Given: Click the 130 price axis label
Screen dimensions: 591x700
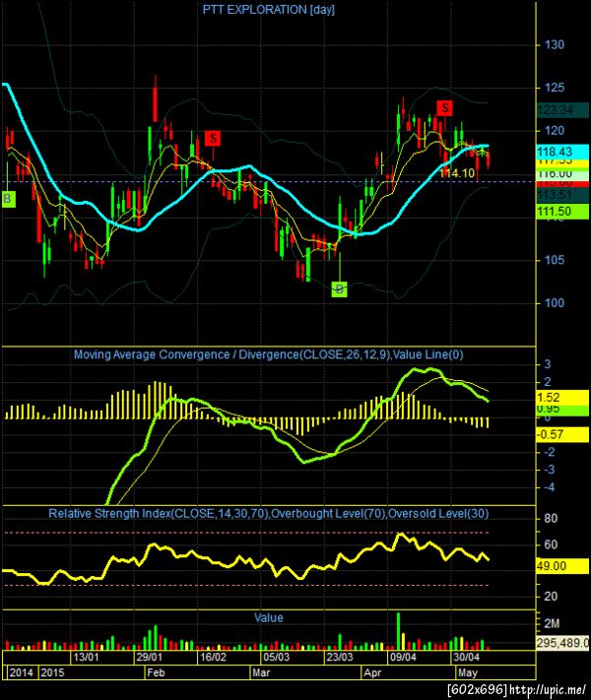Looking at the screenshot, I should click(554, 44).
